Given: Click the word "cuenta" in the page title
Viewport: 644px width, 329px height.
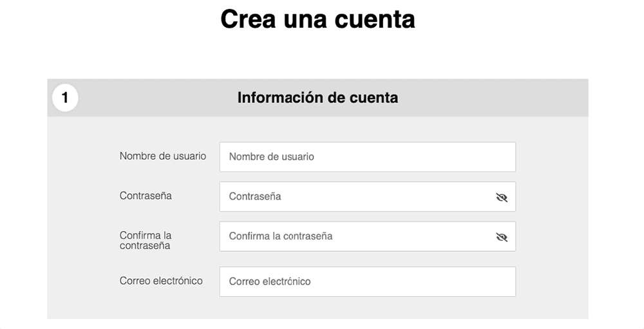Looking at the screenshot, I should click(375, 19).
